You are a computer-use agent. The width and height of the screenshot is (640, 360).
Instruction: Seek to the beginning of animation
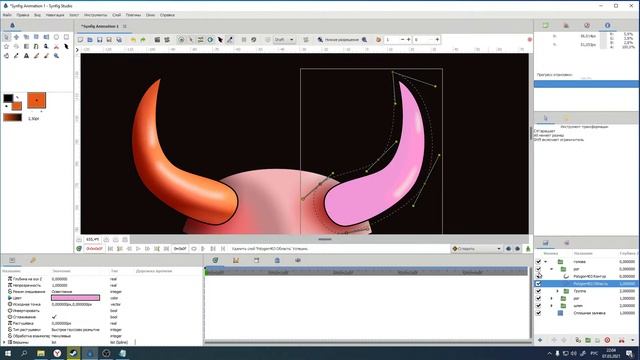tap(110, 249)
